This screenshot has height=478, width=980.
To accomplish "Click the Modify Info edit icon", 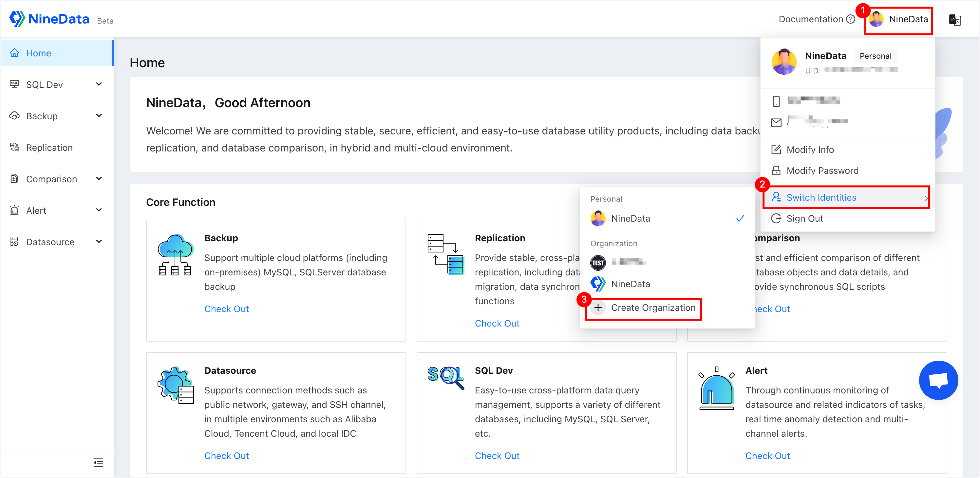I will (776, 150).
